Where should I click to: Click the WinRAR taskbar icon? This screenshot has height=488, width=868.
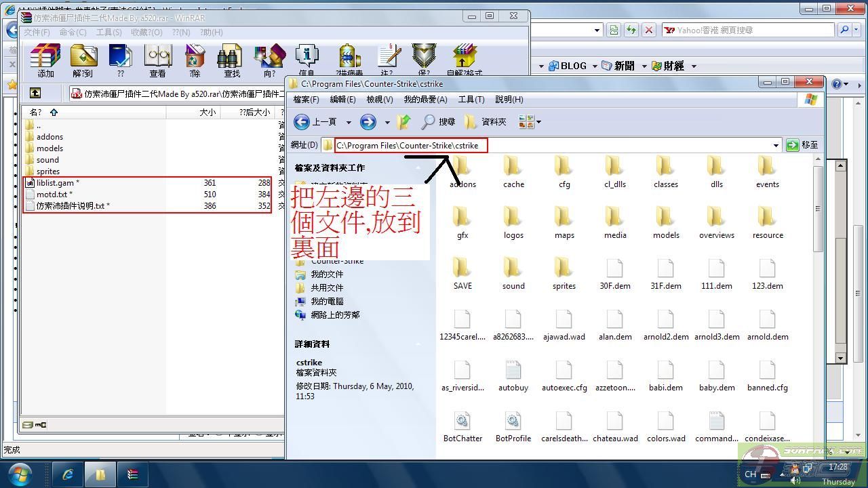133,474
